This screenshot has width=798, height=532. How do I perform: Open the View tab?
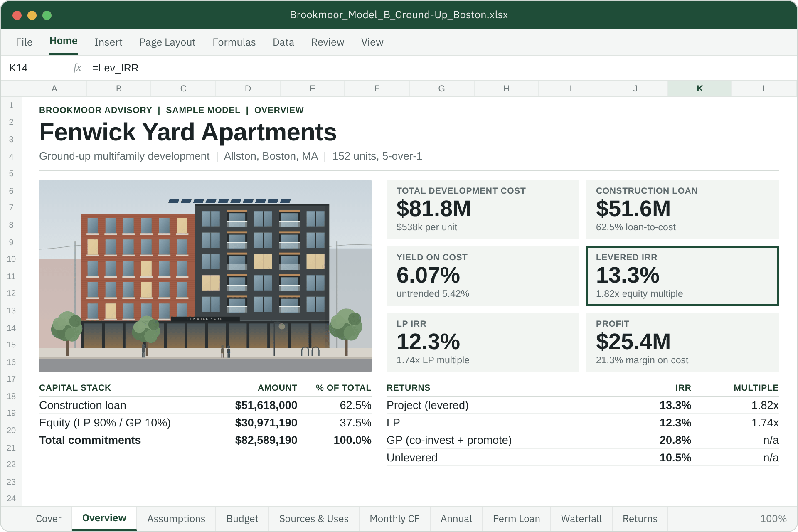coord(372,42)
